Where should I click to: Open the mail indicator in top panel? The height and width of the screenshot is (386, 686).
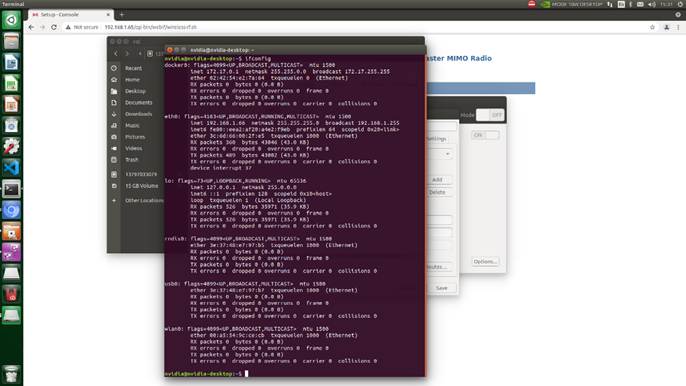point(640,4)
